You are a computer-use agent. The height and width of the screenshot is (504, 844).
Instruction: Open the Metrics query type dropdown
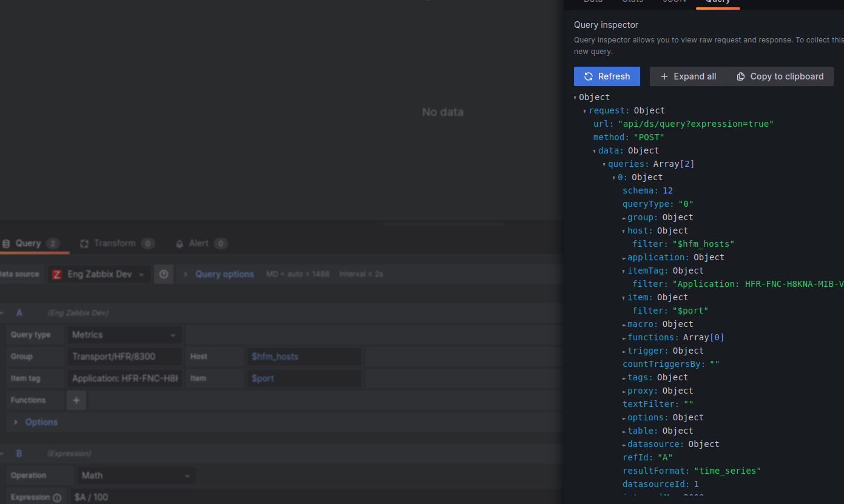tap(124, 334)
